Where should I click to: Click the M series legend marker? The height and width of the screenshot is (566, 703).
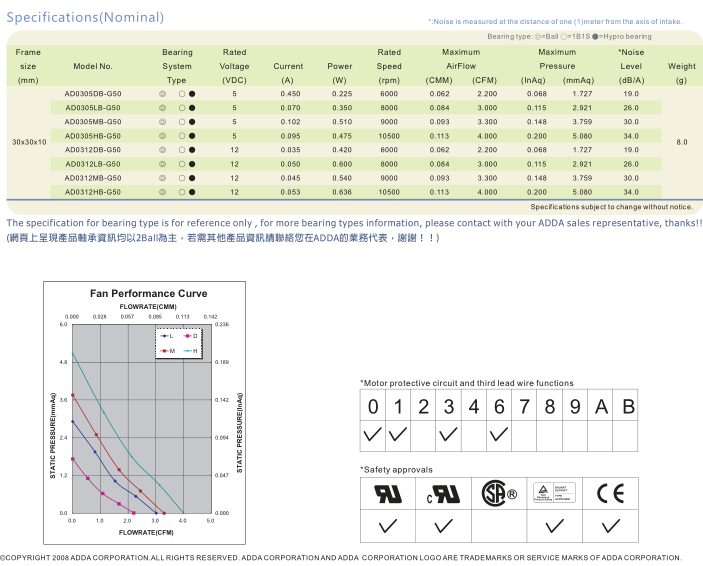click(x=167, y=351)
